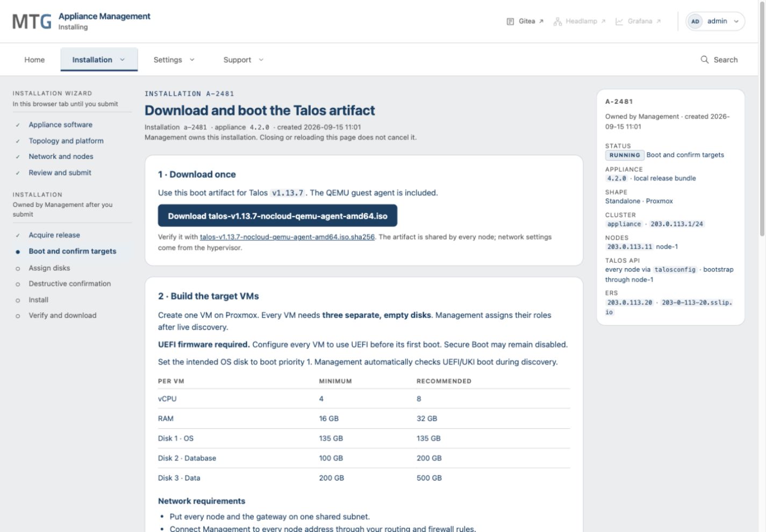Open the admin user dropdown
This screenshot has width=766, height=532.
tap(715, 21)
